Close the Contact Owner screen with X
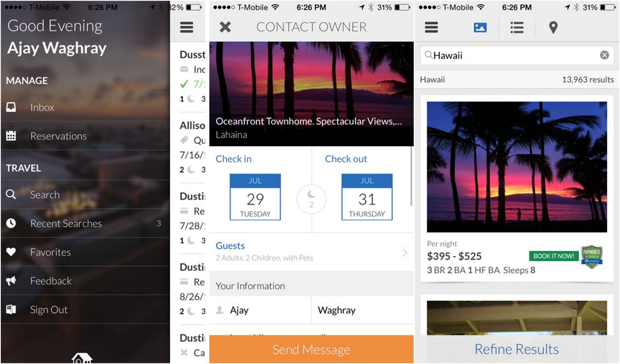The image size is (620, 364). point(225,27)
